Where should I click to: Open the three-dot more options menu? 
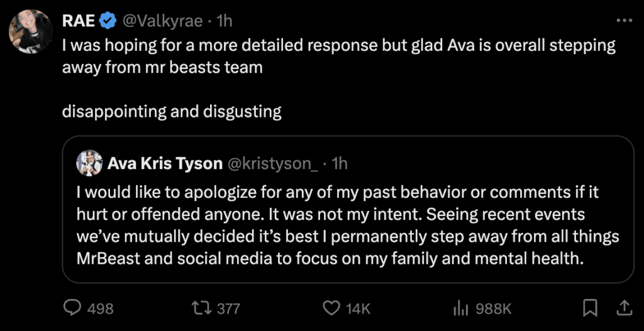623,21
